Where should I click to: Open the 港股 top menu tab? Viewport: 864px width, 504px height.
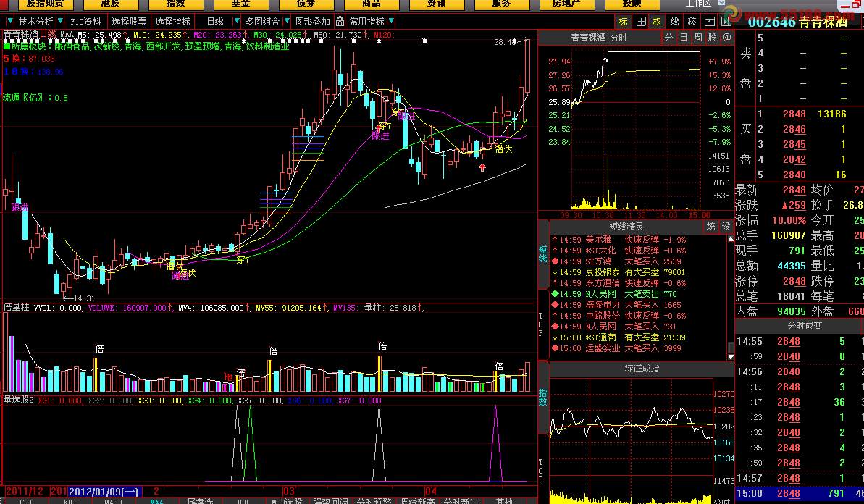[110, 4]
